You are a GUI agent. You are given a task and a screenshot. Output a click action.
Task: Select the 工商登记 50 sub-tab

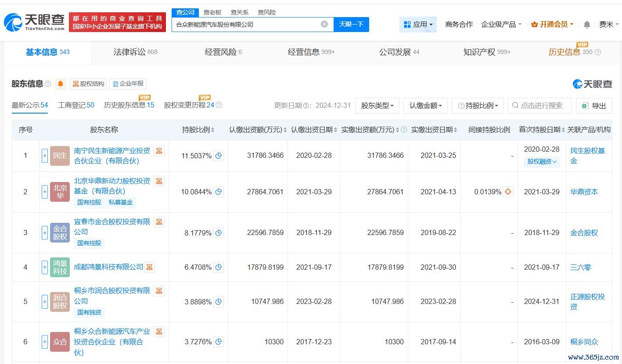[76, 105]
